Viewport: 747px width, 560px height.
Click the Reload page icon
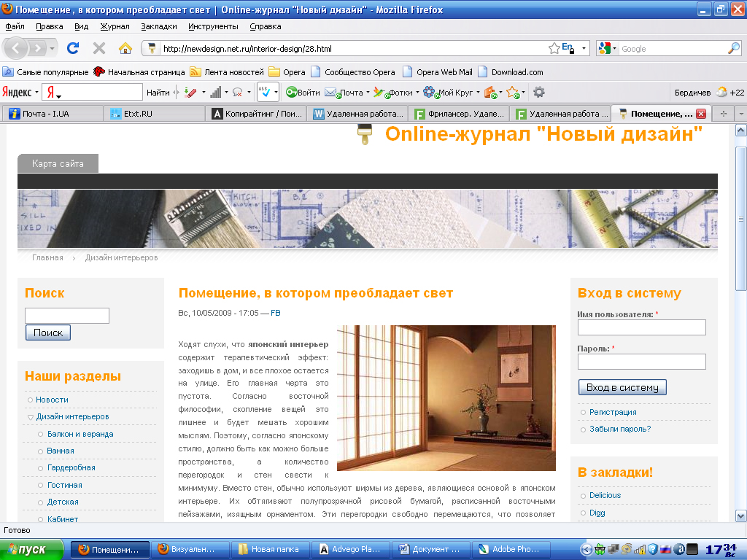73,48
